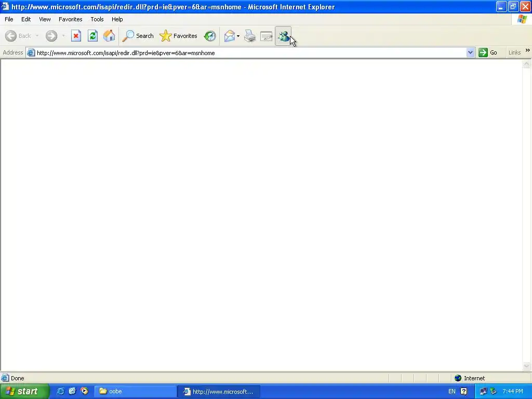The width and height of the screenshot is (532, 399).
Task: Launch Messenger from toolbar icon
Action: tap(283, 36)
